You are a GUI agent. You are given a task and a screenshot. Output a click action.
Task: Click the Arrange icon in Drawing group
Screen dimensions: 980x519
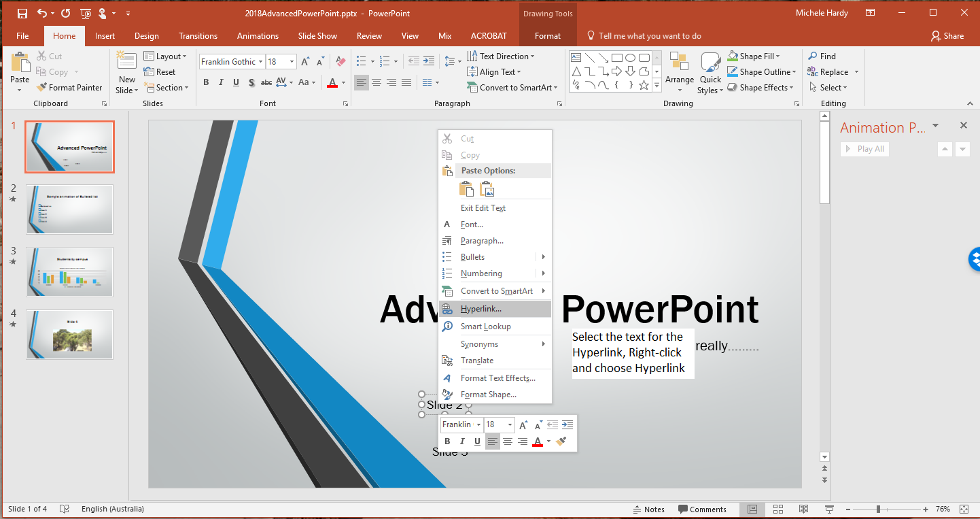679,63
